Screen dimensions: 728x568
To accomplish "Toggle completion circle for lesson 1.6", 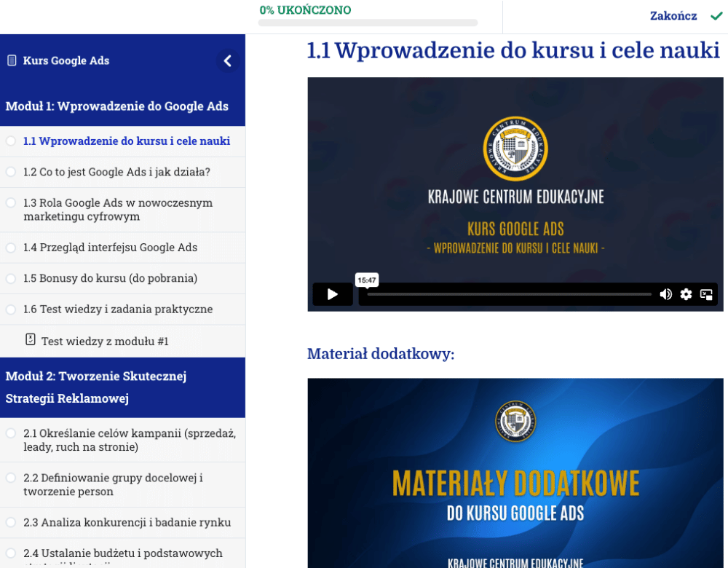I will [11, 309].
